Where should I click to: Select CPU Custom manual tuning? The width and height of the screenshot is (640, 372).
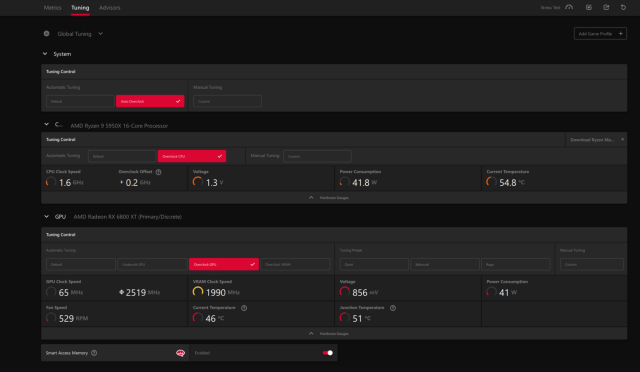(x=318, y=156)
